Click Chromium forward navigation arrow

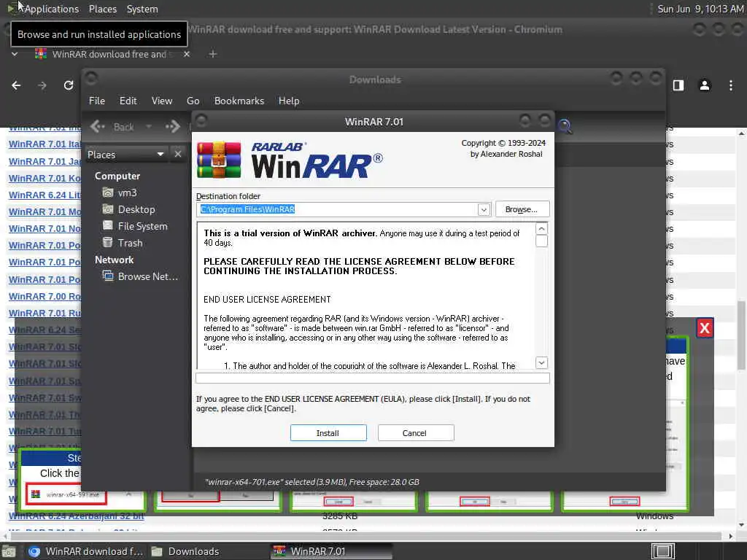42,85
